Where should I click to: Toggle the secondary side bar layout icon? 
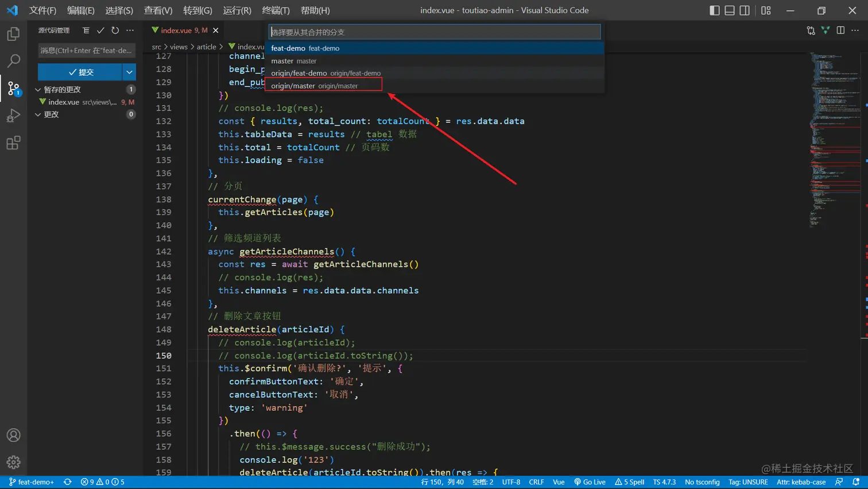745,10
